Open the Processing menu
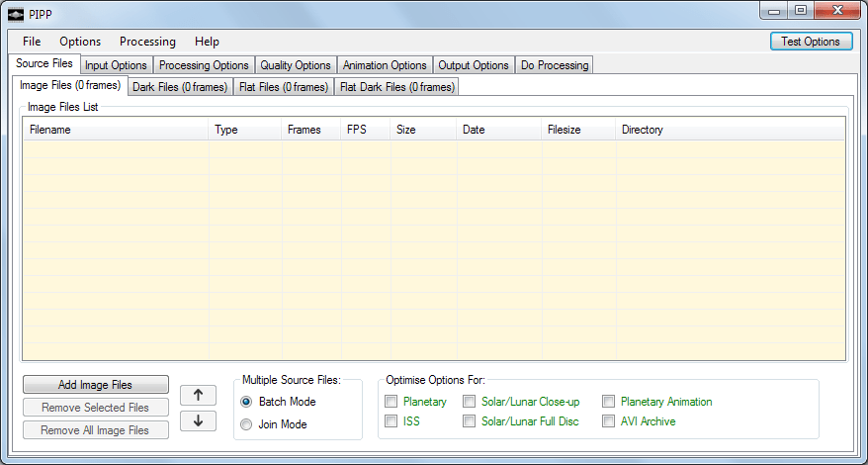Image resolution: width=868 pixels, height=465 pixels. [147, 42]
